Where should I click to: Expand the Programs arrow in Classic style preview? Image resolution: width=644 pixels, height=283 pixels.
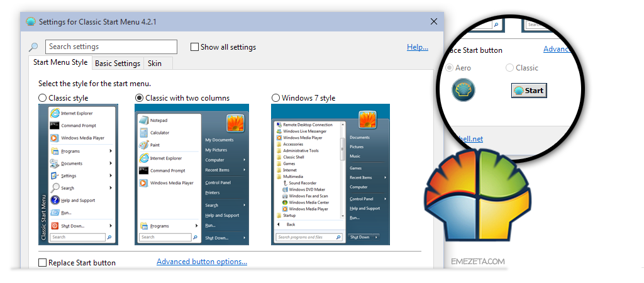[x=111, y=151]
